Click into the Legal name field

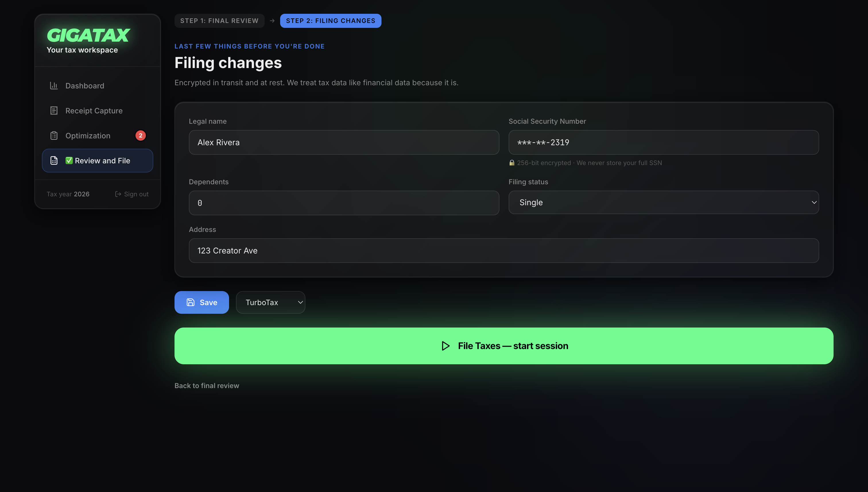point(344,143)
